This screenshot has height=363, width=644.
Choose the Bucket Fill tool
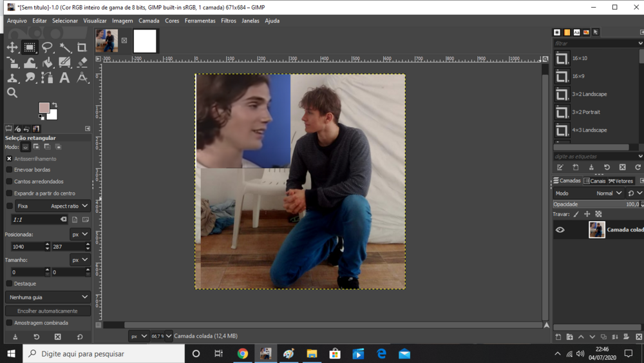[47, 63]
